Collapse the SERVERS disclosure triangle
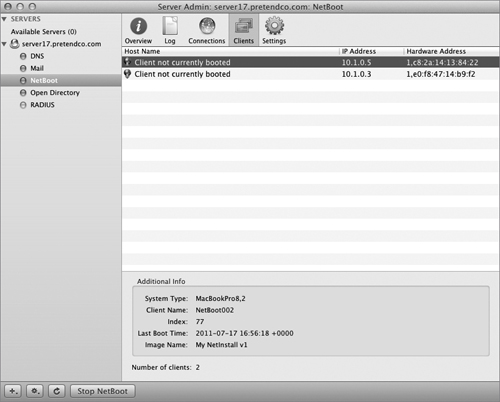The height and width of the screenshot is (402, 500). tap(4, 19)
